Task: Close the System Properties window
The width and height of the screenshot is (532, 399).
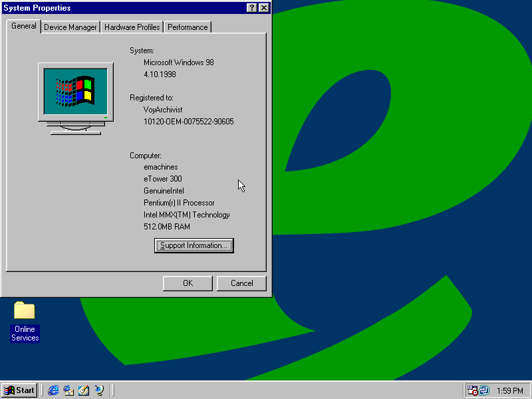Action: click(264, 8)
